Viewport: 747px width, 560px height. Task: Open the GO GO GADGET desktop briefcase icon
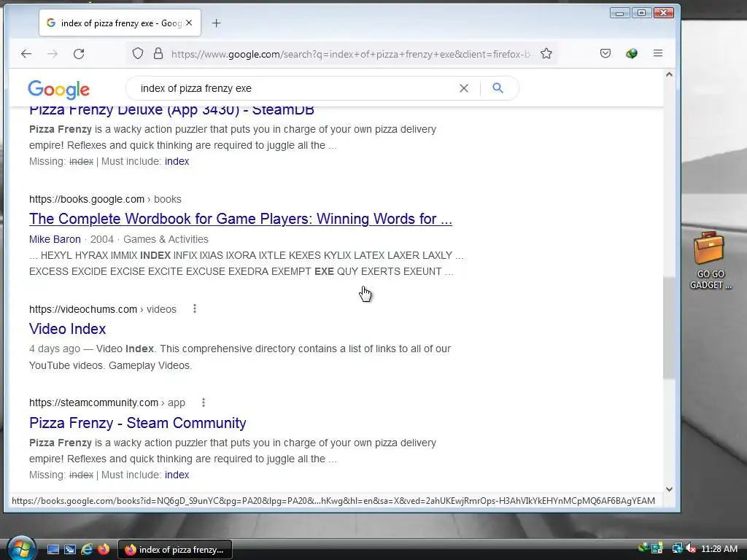[x=710, y=260]
